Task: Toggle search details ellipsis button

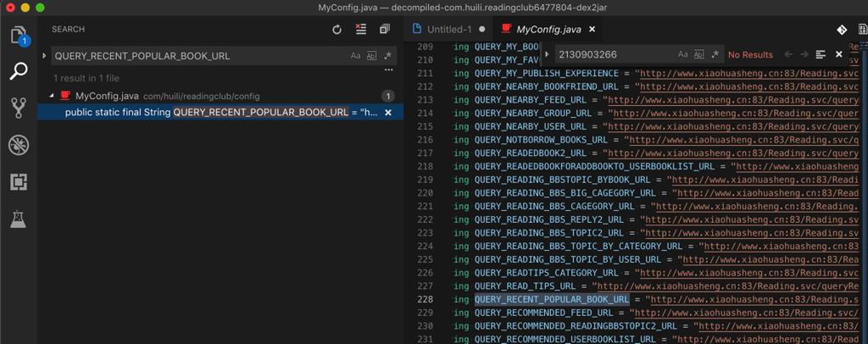Action: (x=388, y=70)
